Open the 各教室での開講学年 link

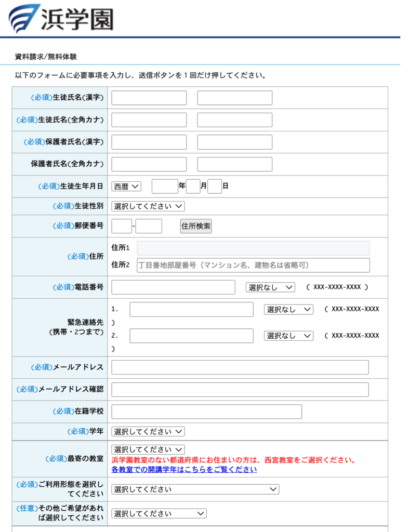(x=184, y=469)
